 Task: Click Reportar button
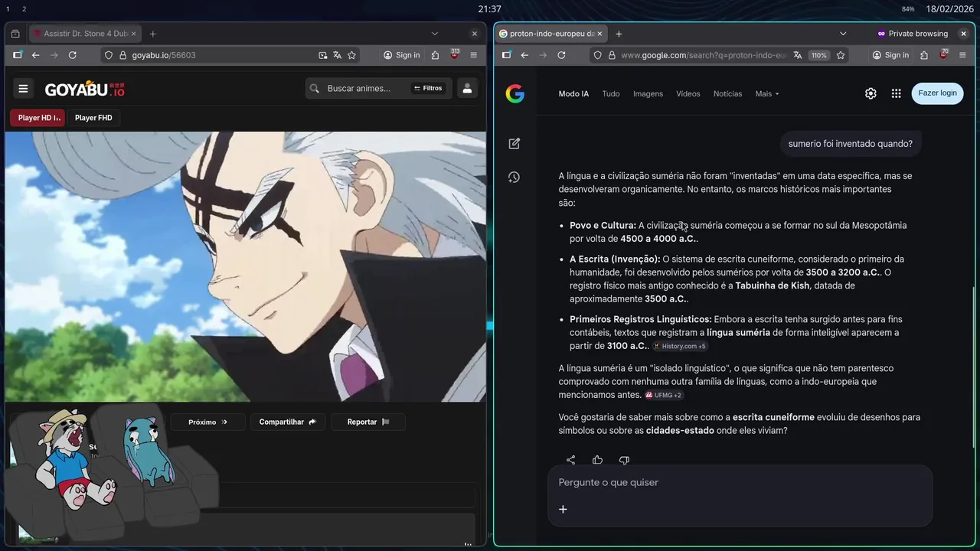click(368, 422)
